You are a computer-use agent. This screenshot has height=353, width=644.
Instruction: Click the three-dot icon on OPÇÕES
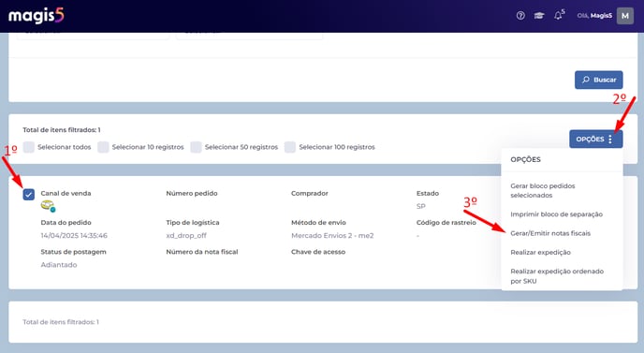pos(610,139)
